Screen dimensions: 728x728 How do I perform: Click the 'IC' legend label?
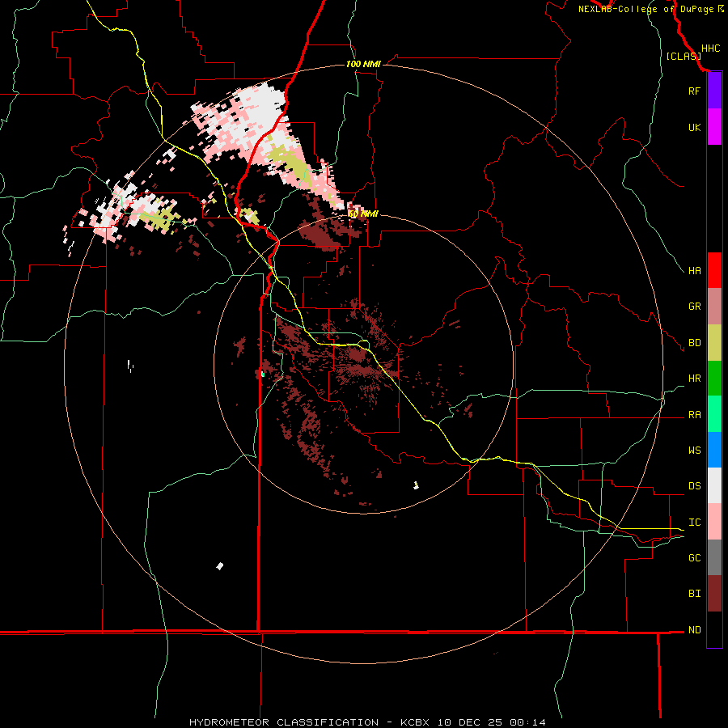click(694, 523)
